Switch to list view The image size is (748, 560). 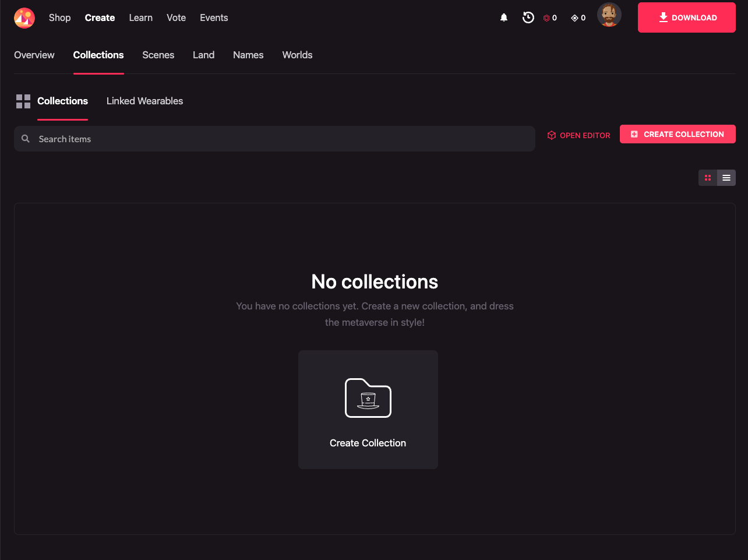(x=726, y=178)
